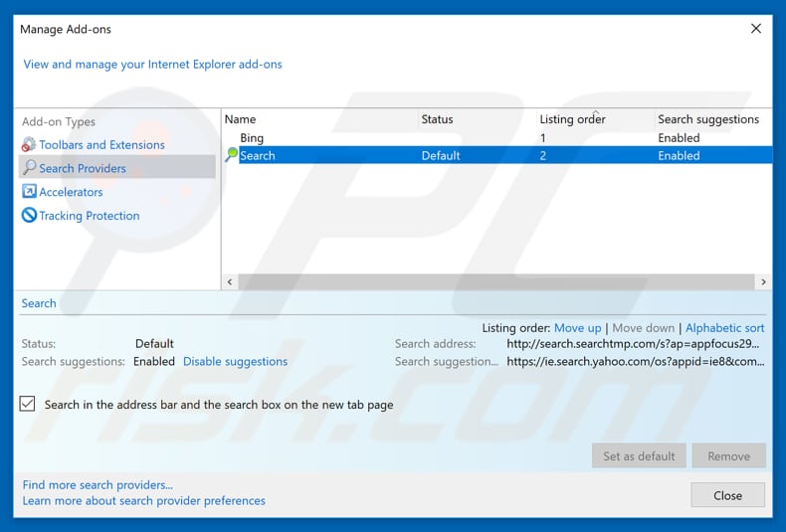This screenshot has height=532, width=786.
Task: Click the Search Providers magnifier icon
Action: (30, 167)
